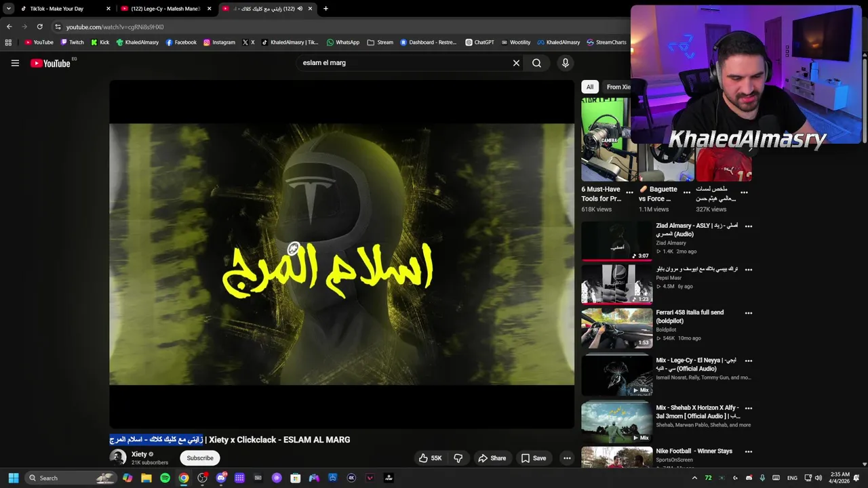Share the ESLAM AL MARG video
The width and height of the screenshot is (868, 488).
tap(492, 458)
